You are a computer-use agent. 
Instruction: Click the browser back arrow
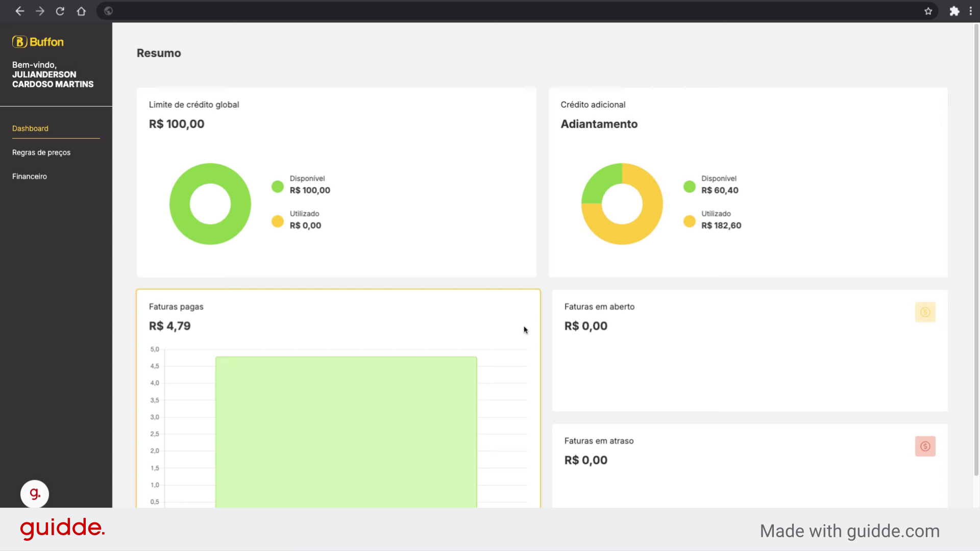tap(20, 11)
